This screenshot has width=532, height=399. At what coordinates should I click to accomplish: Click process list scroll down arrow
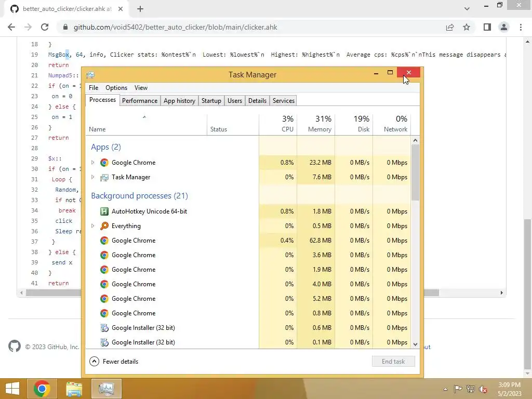pos(415,344)
